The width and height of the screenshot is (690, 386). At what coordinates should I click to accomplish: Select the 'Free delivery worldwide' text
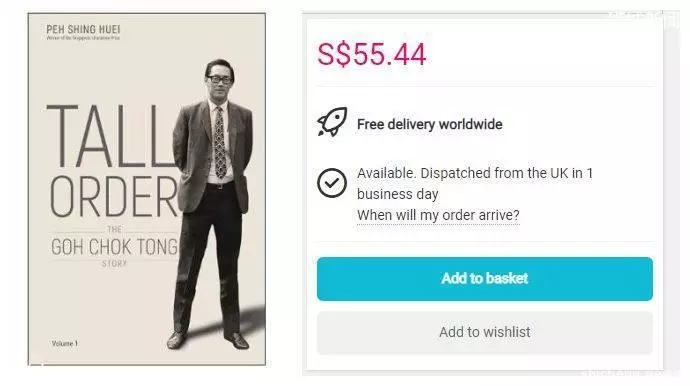coord(429,125)
